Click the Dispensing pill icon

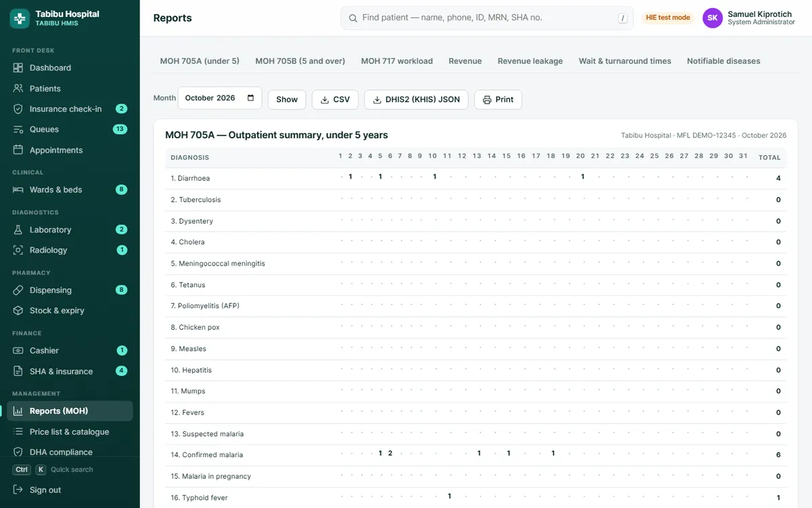click(18, 290)
